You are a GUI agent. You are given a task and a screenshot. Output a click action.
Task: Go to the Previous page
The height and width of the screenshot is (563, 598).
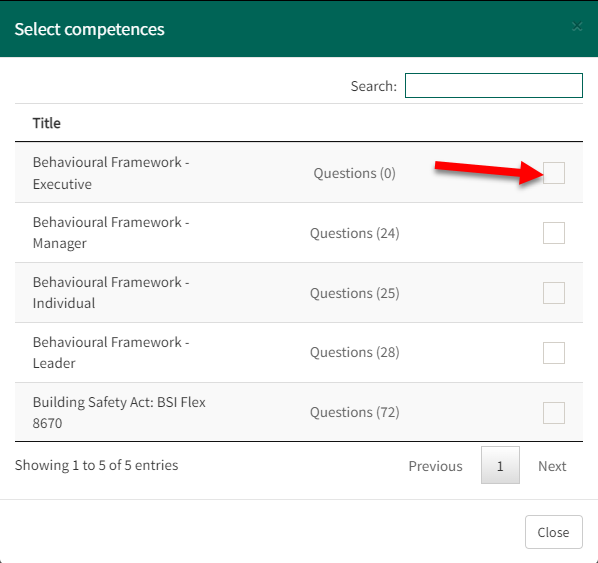tap(435, 466)
